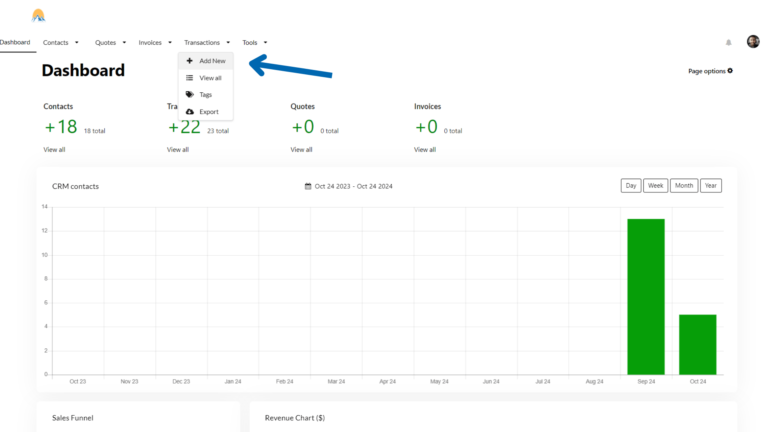Viewport: 768px width, 432px height.
Task: Click the cloud Export icon
Action: pyautogui.click(x=190, y=112)
